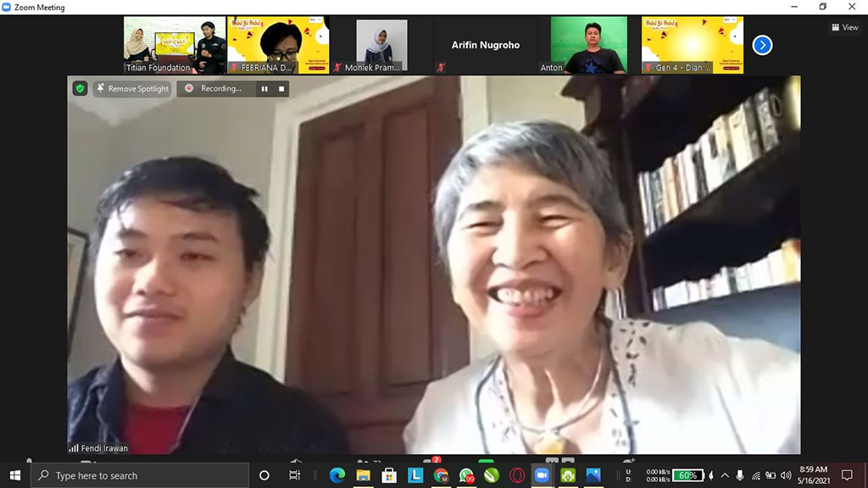
Task: Click the microphone icon in system tray
Action: tap(740, 475)
